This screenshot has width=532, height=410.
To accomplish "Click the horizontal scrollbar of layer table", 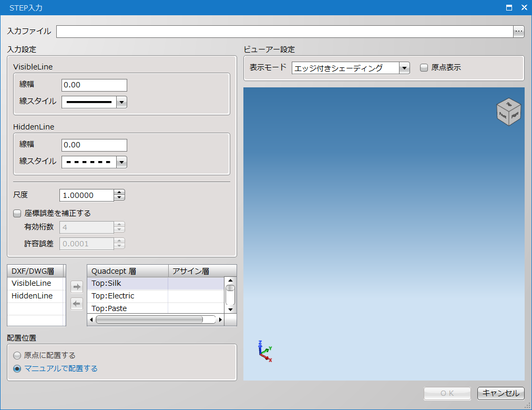I will [149, 319].
